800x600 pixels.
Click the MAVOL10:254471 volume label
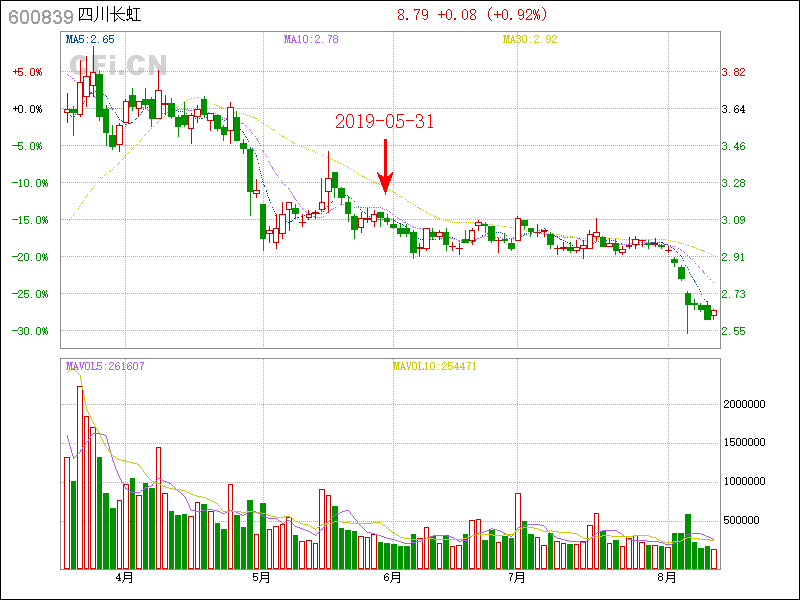[434, 366]
